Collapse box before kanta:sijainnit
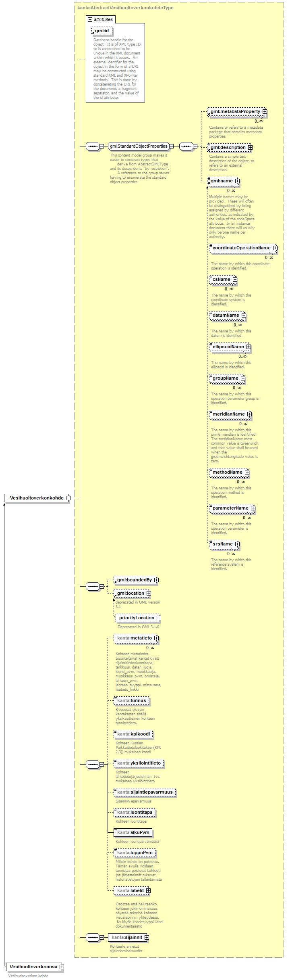Image resolution: width=288 pixels, height=980 pixels. click(x=102, y=937)
